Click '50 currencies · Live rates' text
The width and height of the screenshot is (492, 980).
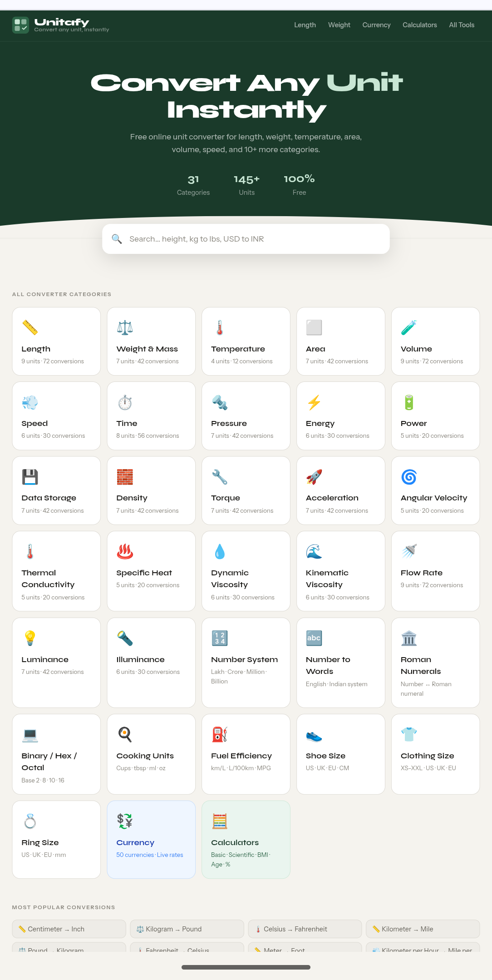(150, 855)
